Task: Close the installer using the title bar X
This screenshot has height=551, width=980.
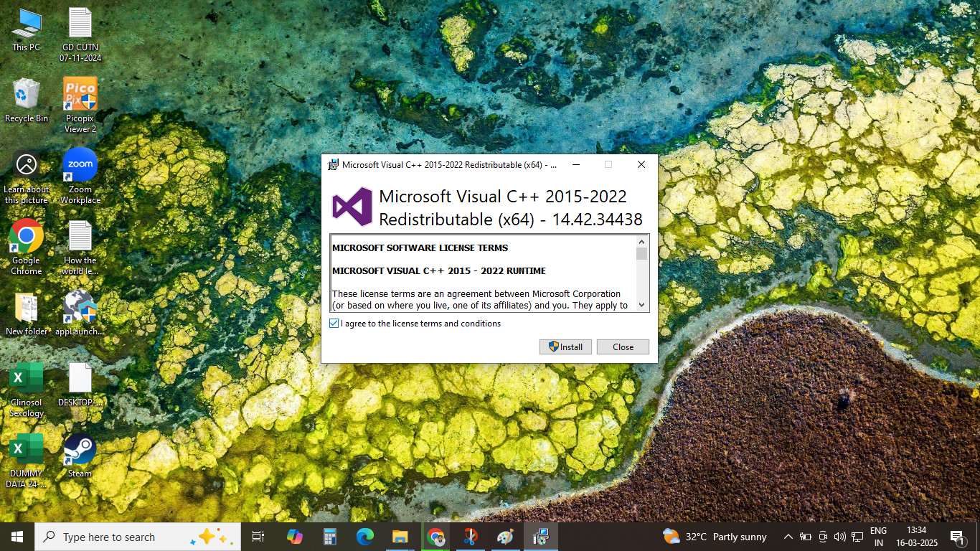Action: [641, 164]
